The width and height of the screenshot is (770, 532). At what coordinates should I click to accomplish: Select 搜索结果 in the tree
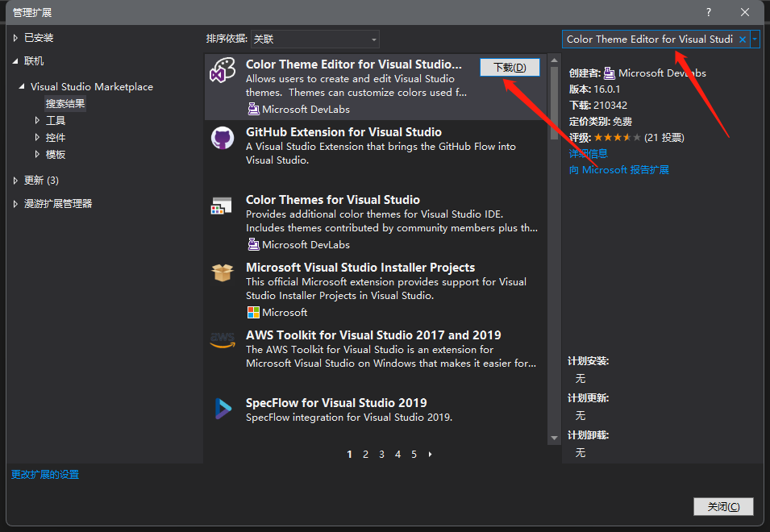(x=65, y=103)
